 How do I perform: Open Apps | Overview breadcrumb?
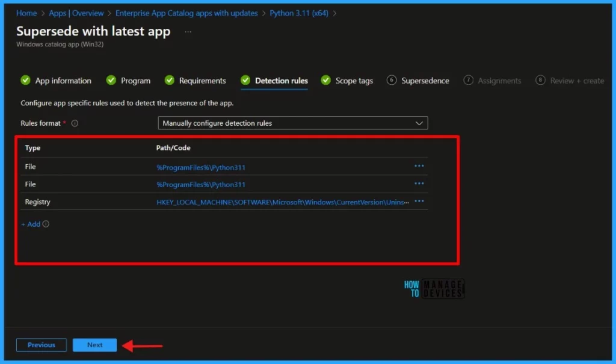(76, 13)
